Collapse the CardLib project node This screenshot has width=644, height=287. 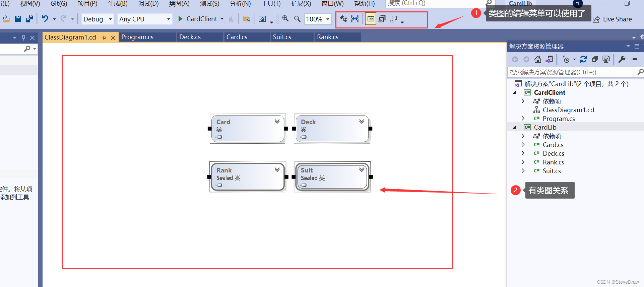[x=515, y=127]
